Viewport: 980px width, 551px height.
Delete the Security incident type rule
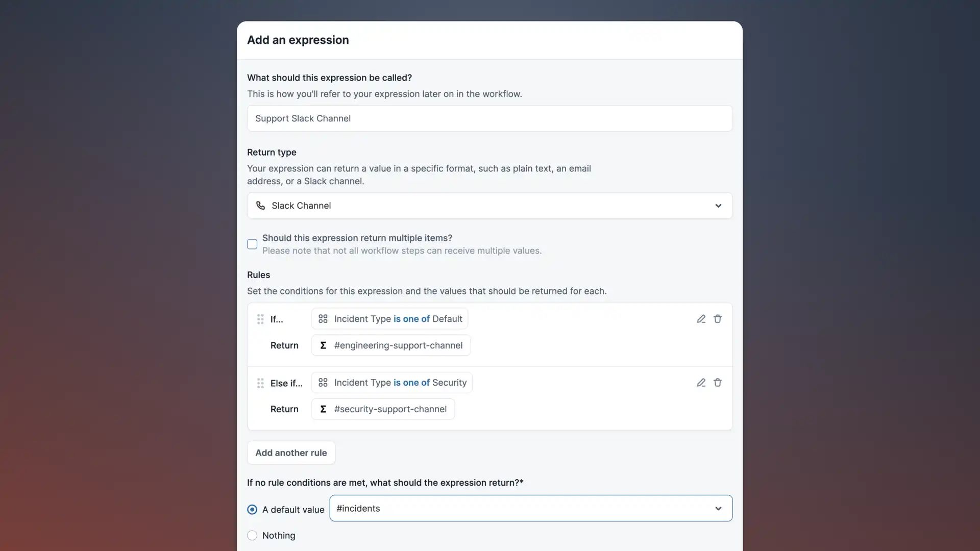click(717, 383)
